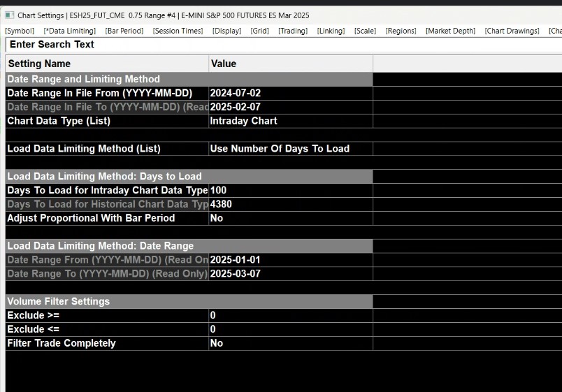Screen dimensions: 562x392
Task: Click the 2025-03-07 date range value
Action: 291,274
